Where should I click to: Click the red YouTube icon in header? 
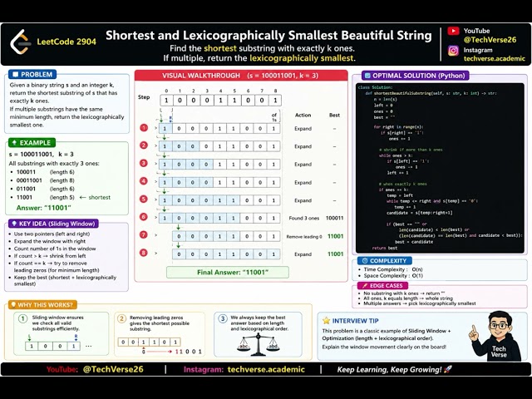[453, 31]
